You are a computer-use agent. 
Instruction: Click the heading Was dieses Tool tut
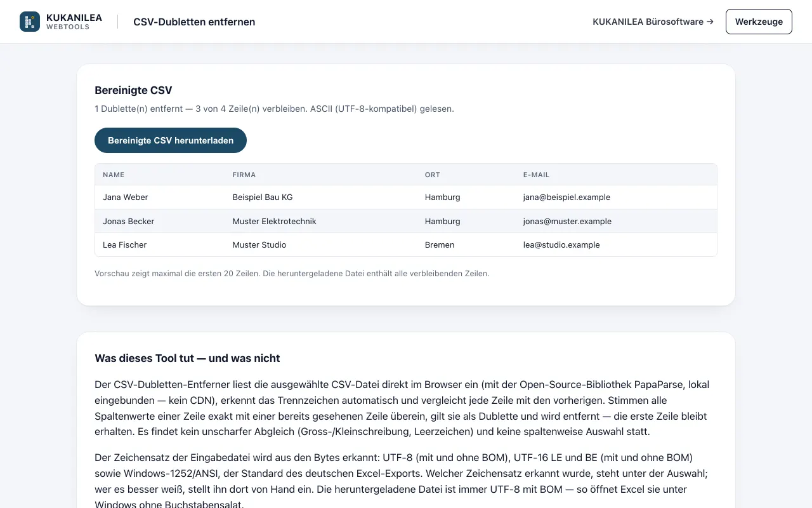click(x=187, y=358)
